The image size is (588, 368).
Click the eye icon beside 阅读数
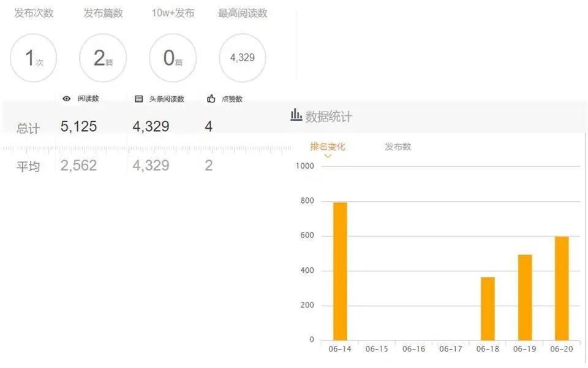coord(67,98)
